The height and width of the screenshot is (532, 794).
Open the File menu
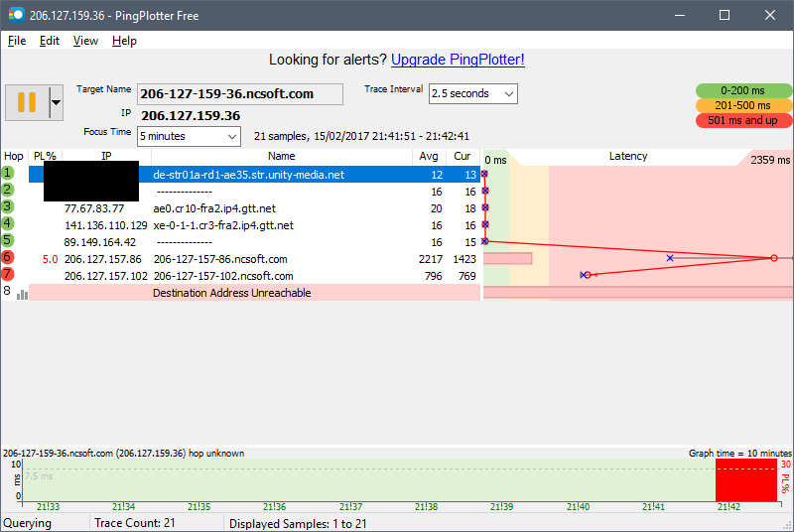[x=17, y=41]
